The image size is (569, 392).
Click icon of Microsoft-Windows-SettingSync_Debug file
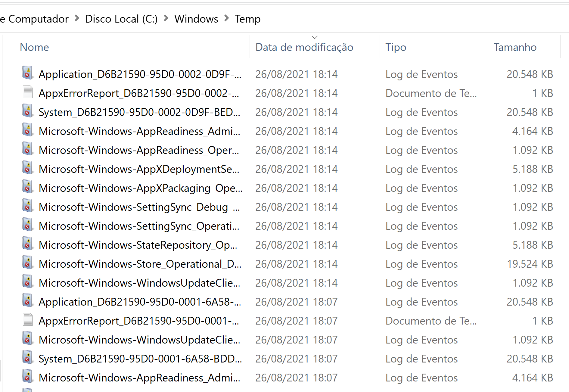(x=28, y=206)
